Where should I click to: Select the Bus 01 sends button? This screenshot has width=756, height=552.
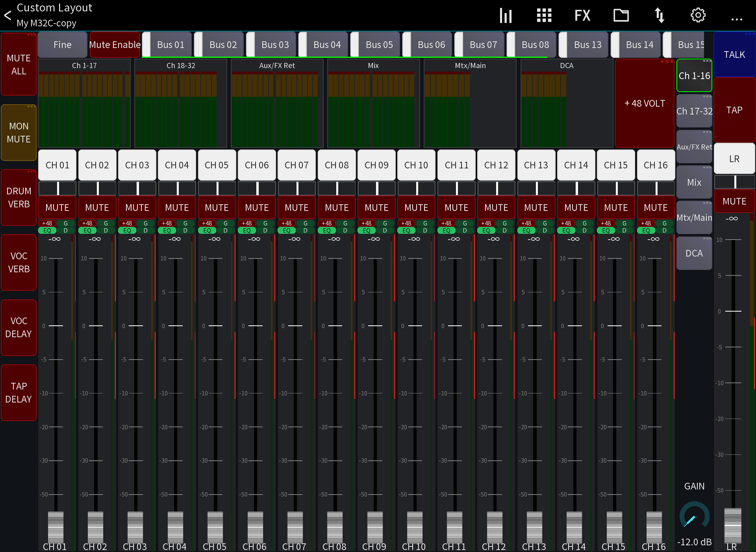[x=167, y=44]
